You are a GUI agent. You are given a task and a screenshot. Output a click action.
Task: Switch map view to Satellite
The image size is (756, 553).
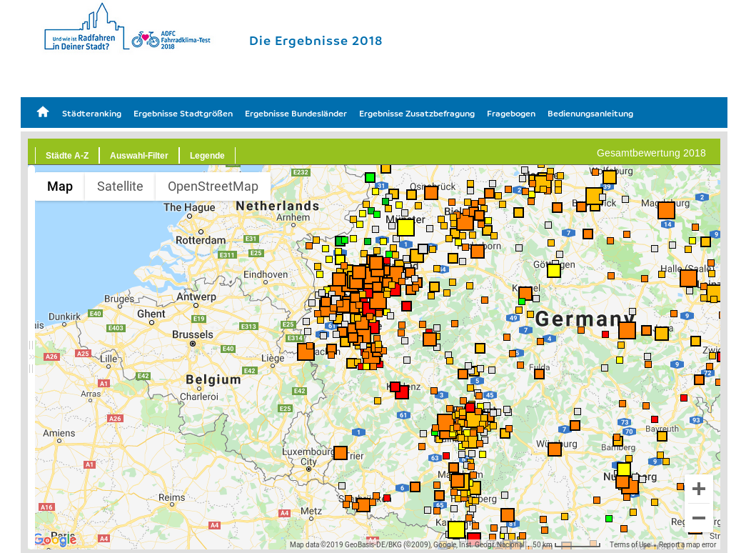[120, 186]
